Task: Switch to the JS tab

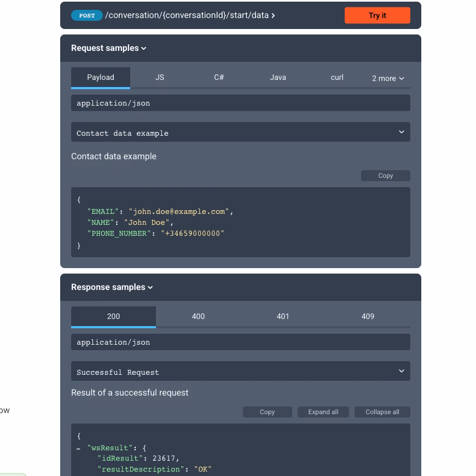Action: pos(160,78)
